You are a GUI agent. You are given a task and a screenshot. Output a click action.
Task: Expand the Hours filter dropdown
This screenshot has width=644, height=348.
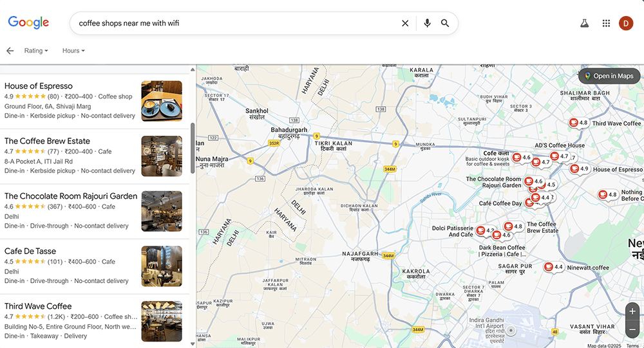(x=73, y=51)
